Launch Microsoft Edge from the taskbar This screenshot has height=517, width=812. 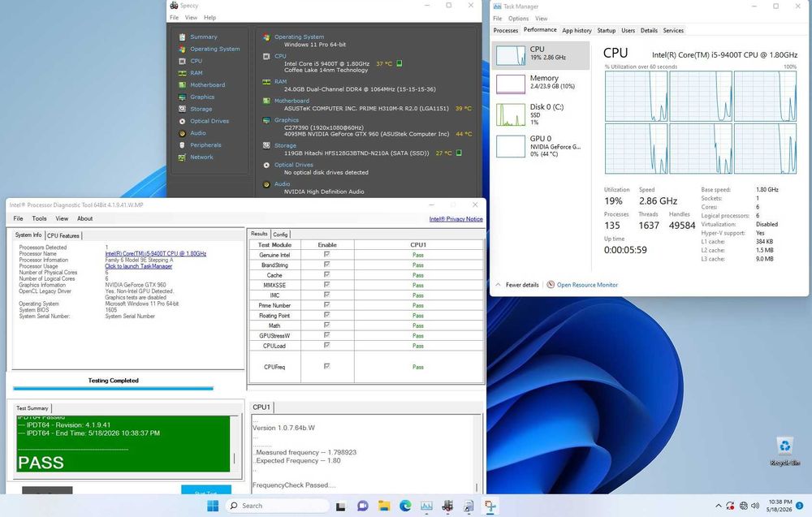[405, 506]
